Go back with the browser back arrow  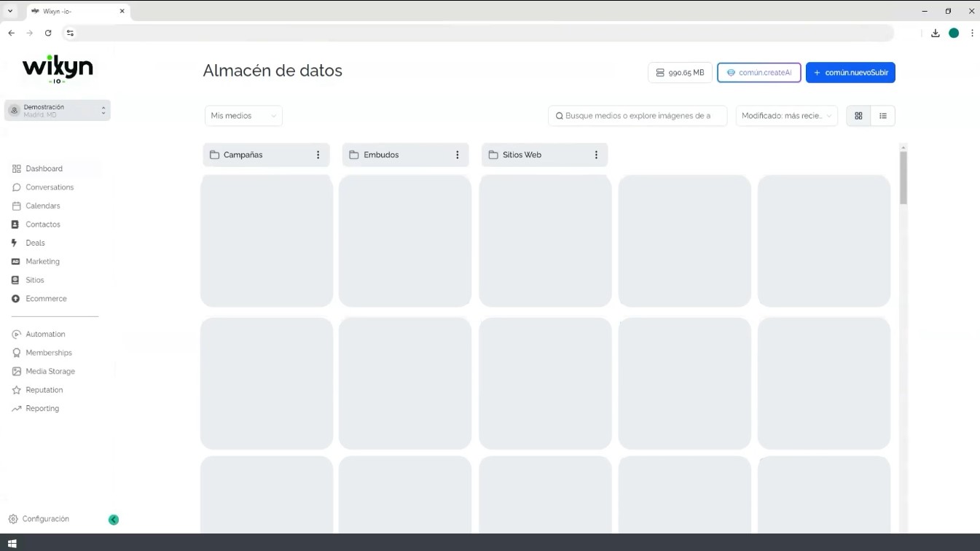[x=11, y=33]
